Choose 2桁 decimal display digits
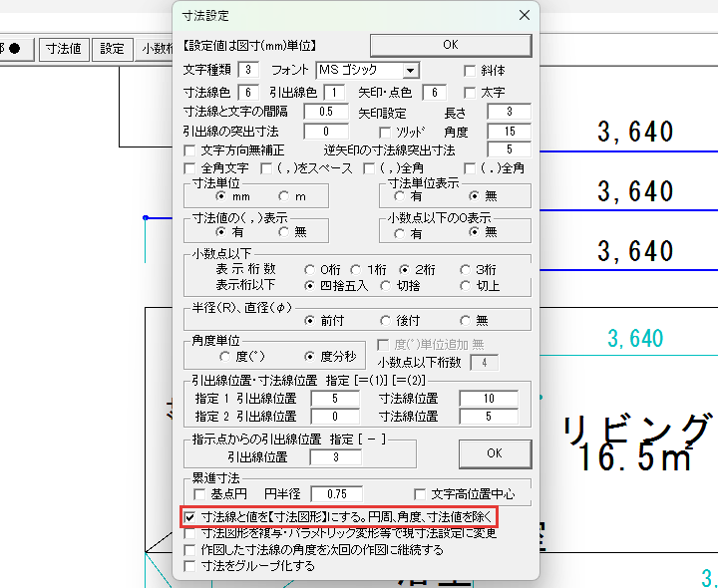718x588 pixels. (404, 269)
